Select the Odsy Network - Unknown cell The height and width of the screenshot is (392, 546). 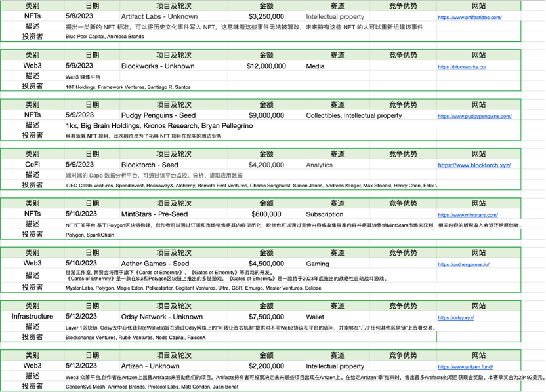(x=174, y=317)
